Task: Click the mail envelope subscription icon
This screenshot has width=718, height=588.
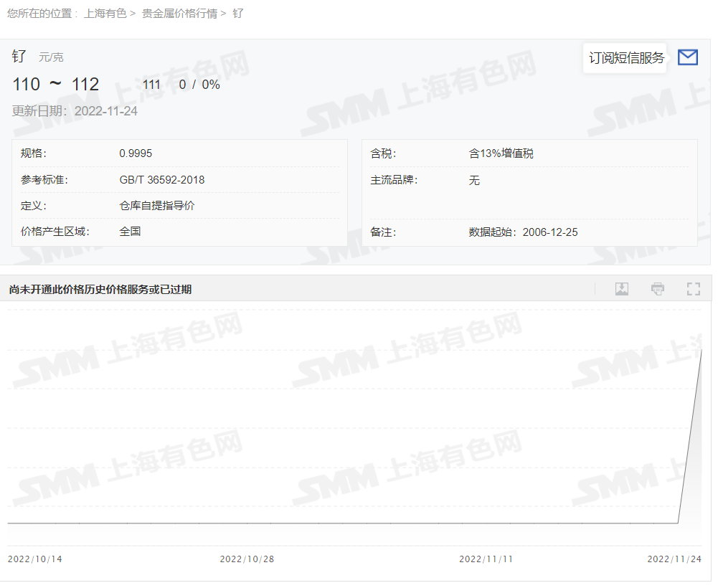Action: [x=687, y=57]
